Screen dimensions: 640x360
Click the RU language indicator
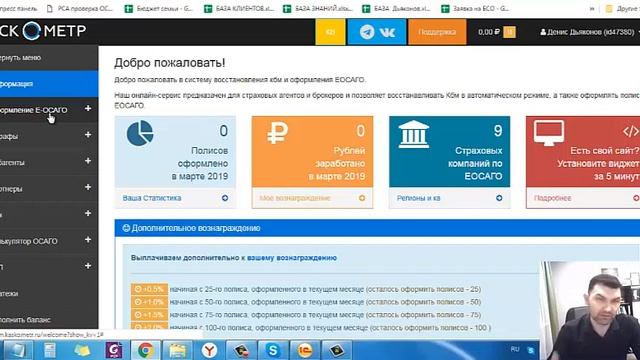[515, 349]
